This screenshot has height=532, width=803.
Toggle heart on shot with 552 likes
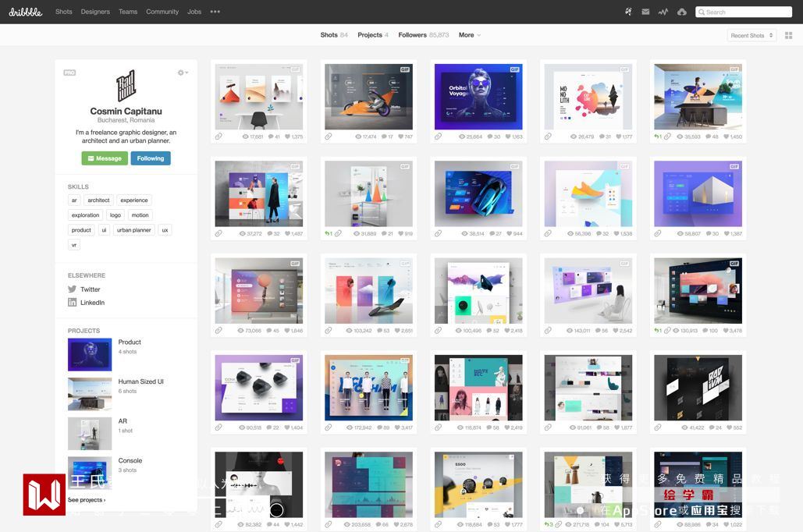[729, 427]
